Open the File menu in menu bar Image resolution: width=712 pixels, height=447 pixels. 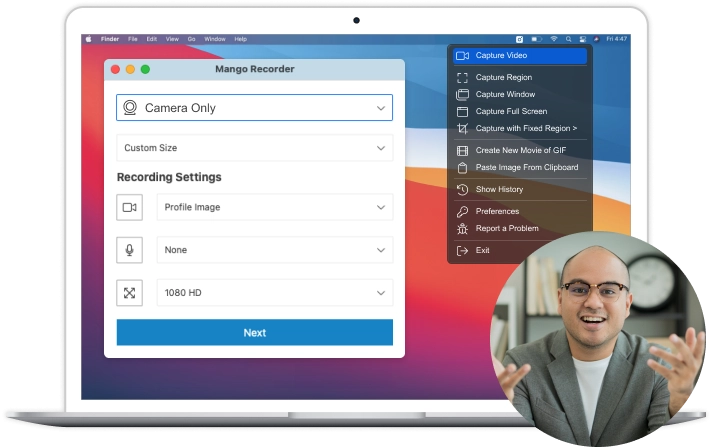[133, 39]
